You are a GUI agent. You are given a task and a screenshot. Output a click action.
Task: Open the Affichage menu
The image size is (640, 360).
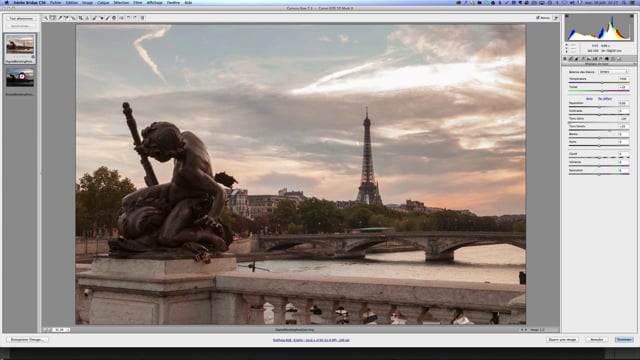(154, 2)
